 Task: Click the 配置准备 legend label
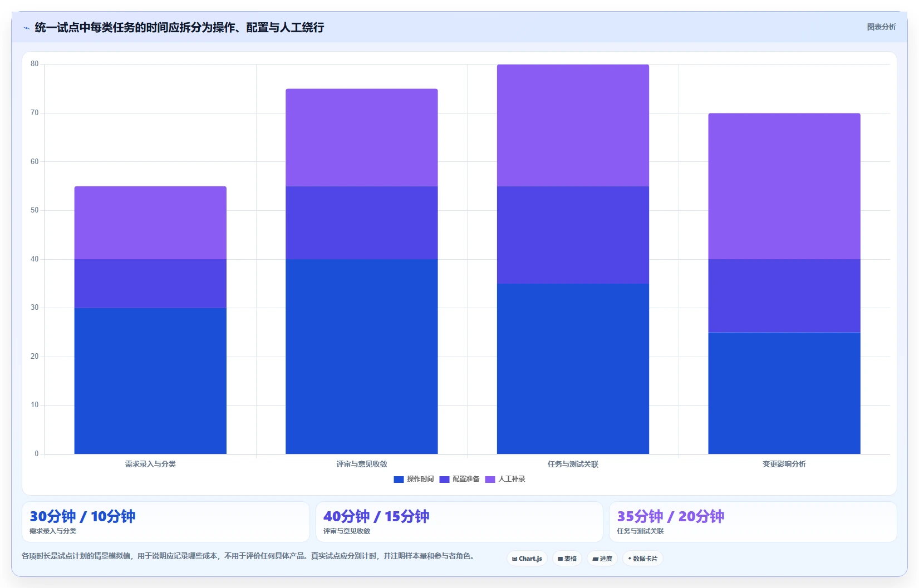point(466,479)
